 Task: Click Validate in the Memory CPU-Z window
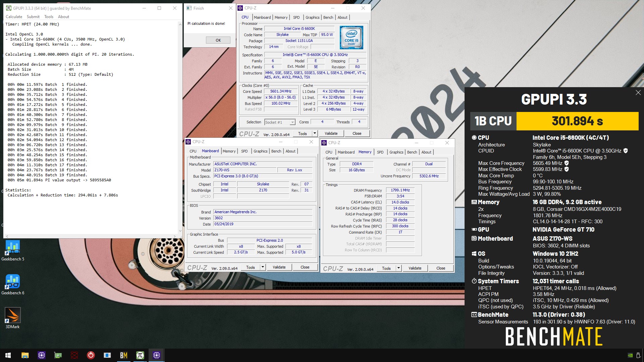415,268
